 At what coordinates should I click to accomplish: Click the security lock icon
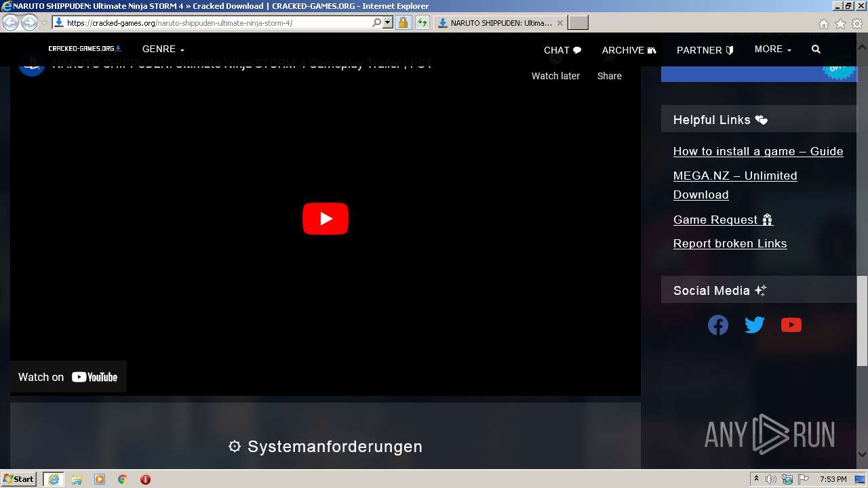[403, 23]
